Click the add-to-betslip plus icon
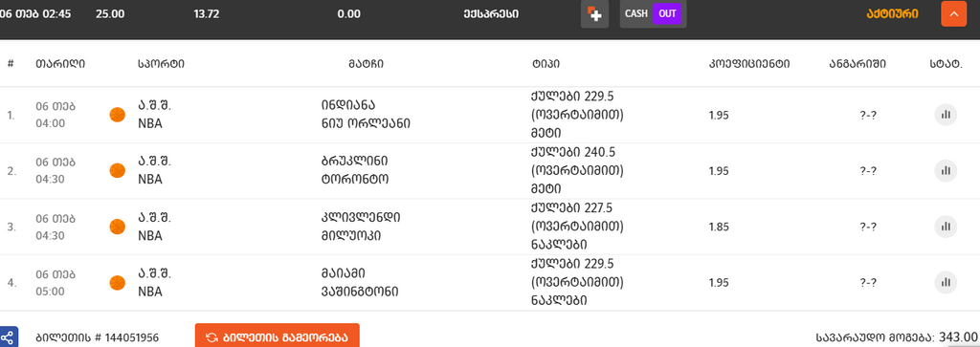 tap(594, 13)
